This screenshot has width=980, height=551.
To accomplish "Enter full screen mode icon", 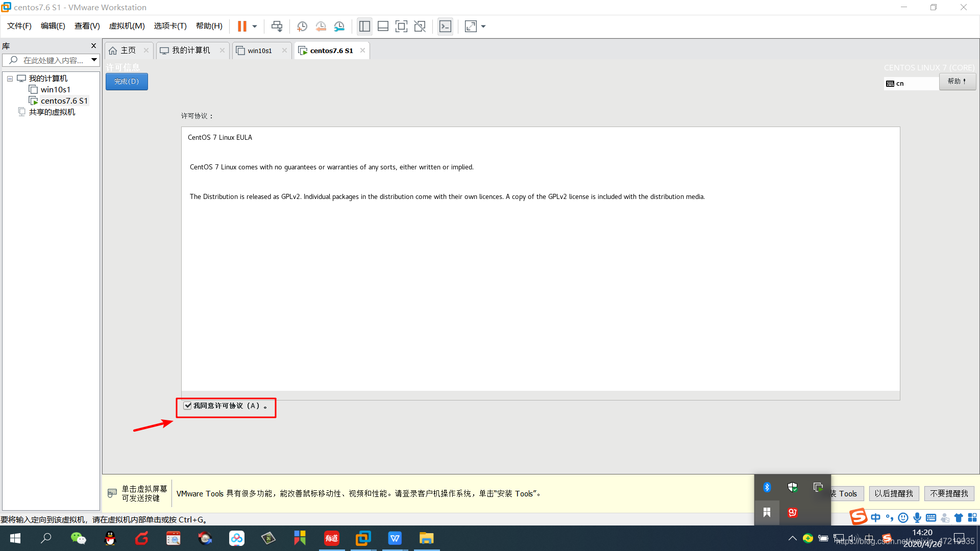I will click(x=402, y=26).
